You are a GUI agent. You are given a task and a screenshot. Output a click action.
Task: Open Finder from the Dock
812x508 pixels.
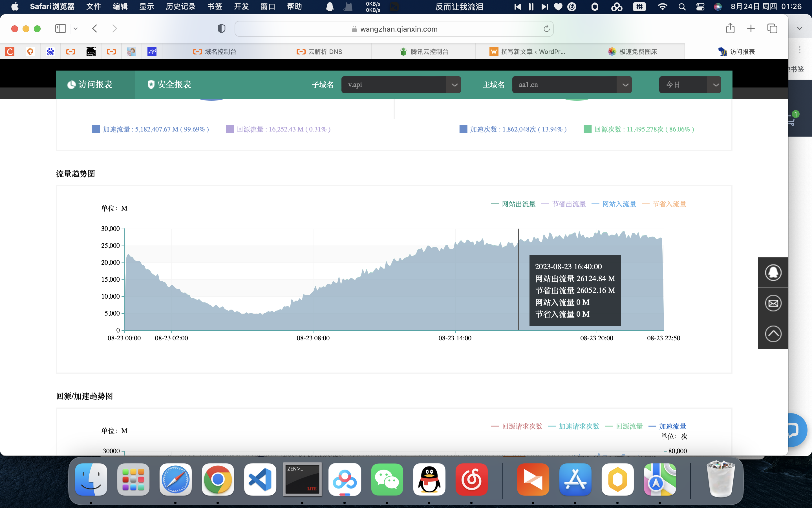91,479
